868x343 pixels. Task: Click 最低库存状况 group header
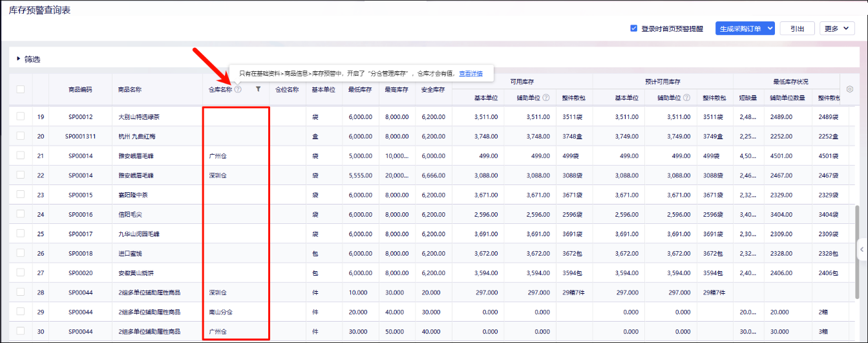pyautogui.click(x=790, y=82)
